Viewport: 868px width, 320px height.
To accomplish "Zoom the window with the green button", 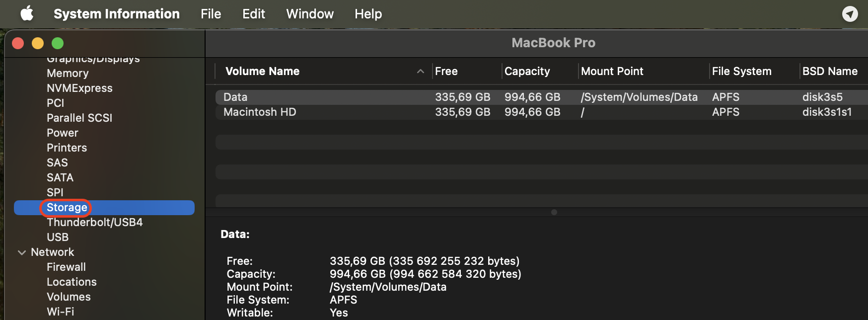I will pyautogui.click(x=58, y=43).
